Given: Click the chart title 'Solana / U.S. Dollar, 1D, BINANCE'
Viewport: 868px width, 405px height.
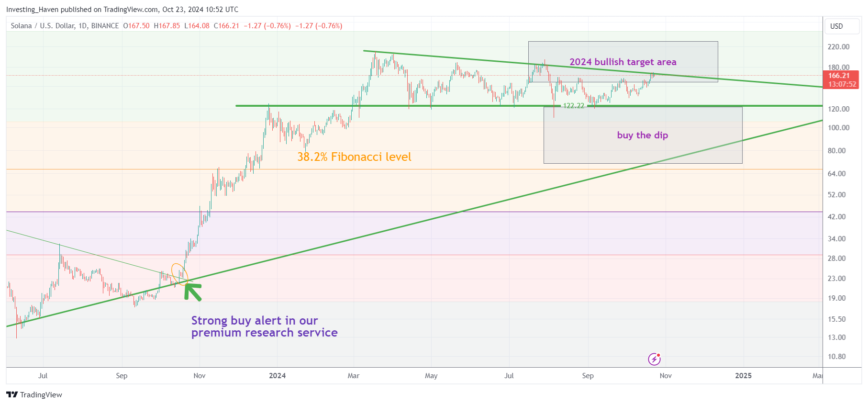Looking at the screenshot, I should coord(65,26).
